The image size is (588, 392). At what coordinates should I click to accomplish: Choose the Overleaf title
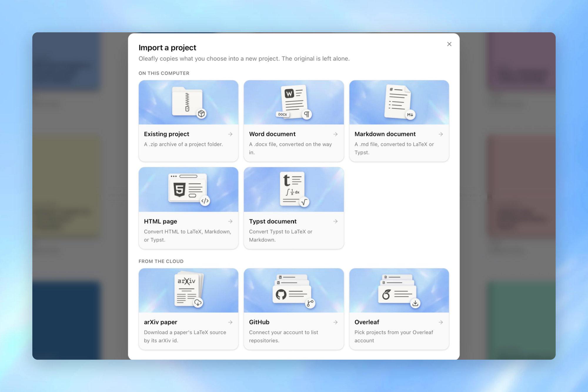[367, 322]
